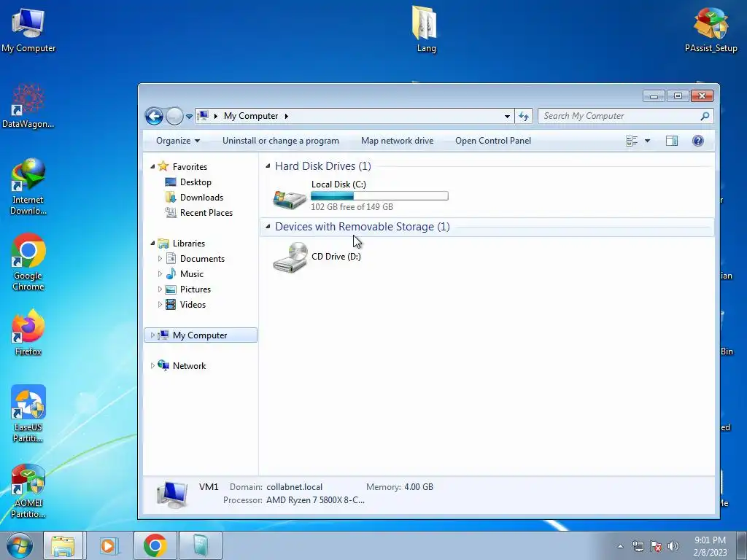Viewport: 747px width, 560px height.
Task: Open the My Computer desktop icon
Action: tap(28, 29)
